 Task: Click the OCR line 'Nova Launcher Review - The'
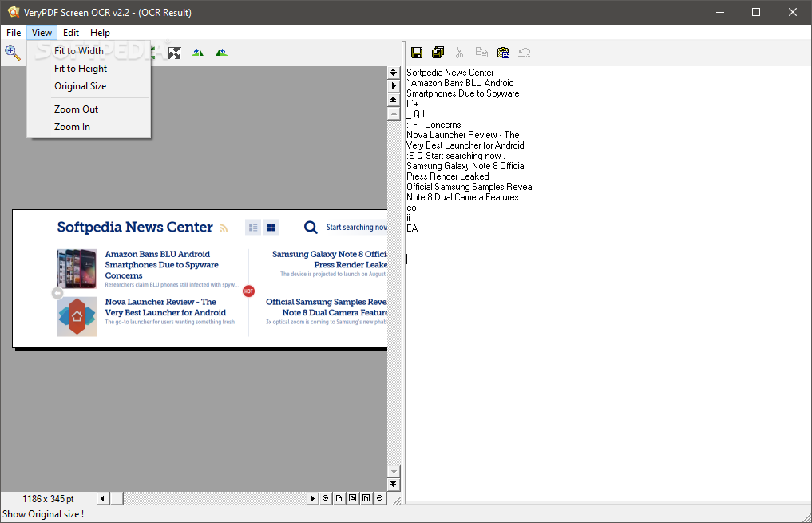(x=462, y=135)
